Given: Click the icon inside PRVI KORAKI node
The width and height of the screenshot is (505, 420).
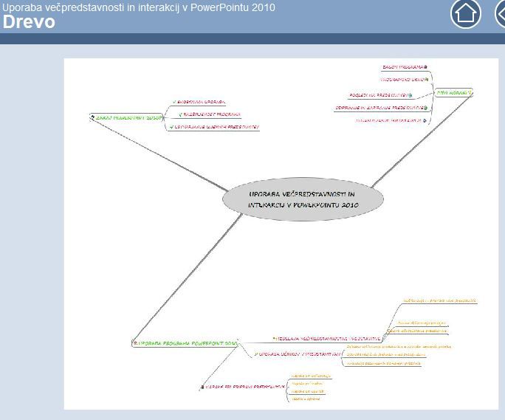Looking at the screenshot, I should point(470,93).
